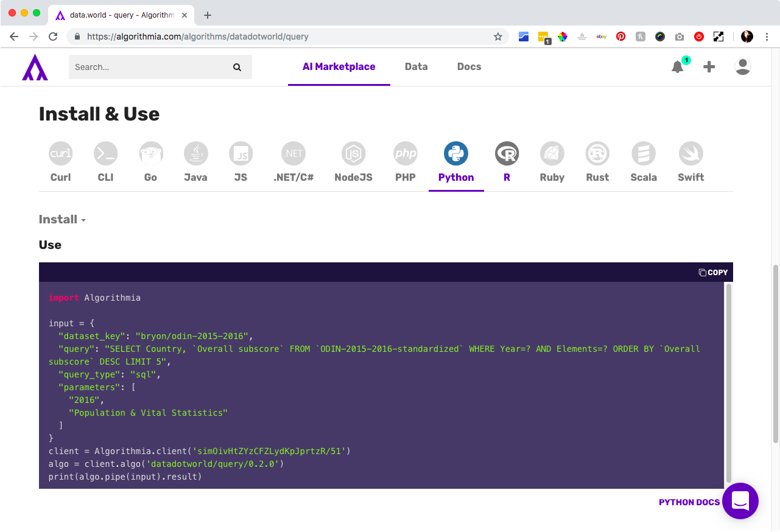Click the fullscreen arrows extension icon
This screenshot has height=532, width=780.
719,37
